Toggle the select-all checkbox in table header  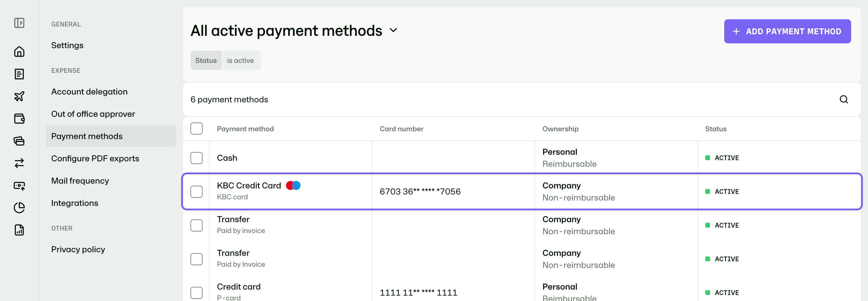(x=197, y=129)
